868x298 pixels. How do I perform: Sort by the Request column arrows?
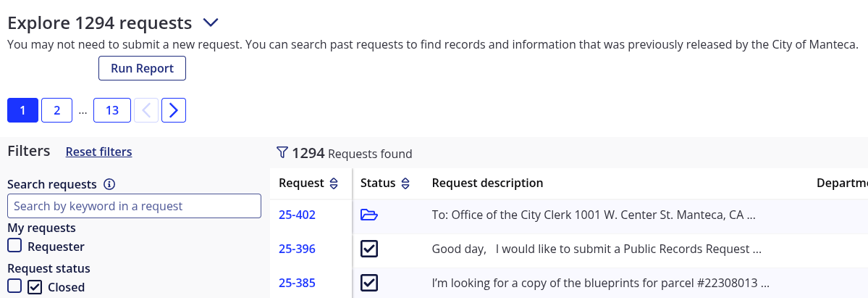click(334, 183)
